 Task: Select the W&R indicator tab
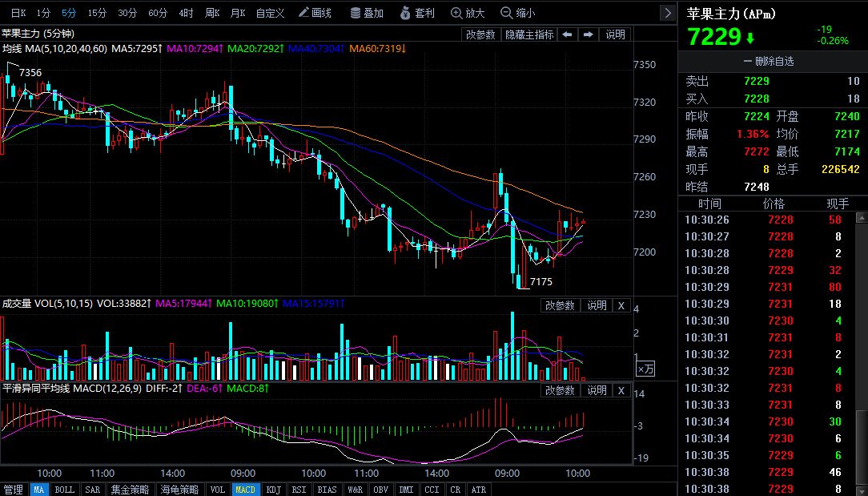[355, 490]
